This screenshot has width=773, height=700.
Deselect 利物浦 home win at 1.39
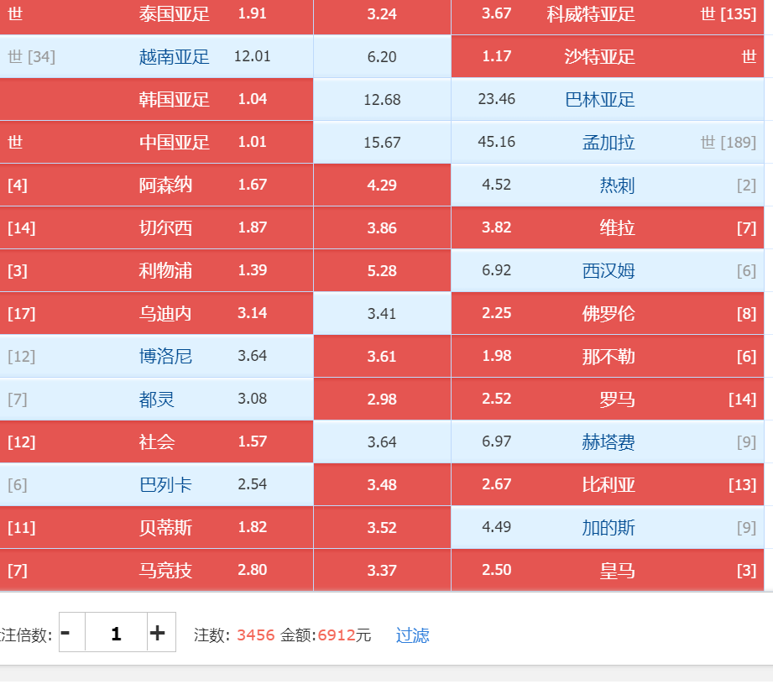156,271
